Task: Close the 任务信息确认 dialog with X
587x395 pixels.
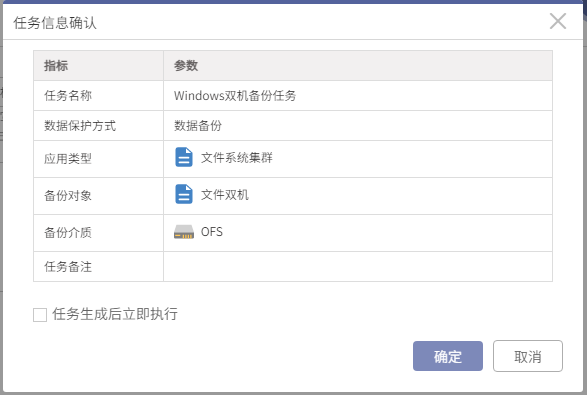Action: pos(558,21)
